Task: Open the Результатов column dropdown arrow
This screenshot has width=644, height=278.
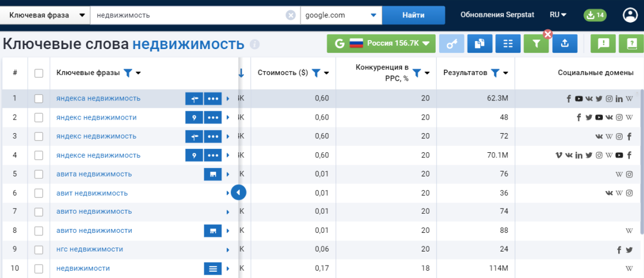Action: tap(505, 73)
